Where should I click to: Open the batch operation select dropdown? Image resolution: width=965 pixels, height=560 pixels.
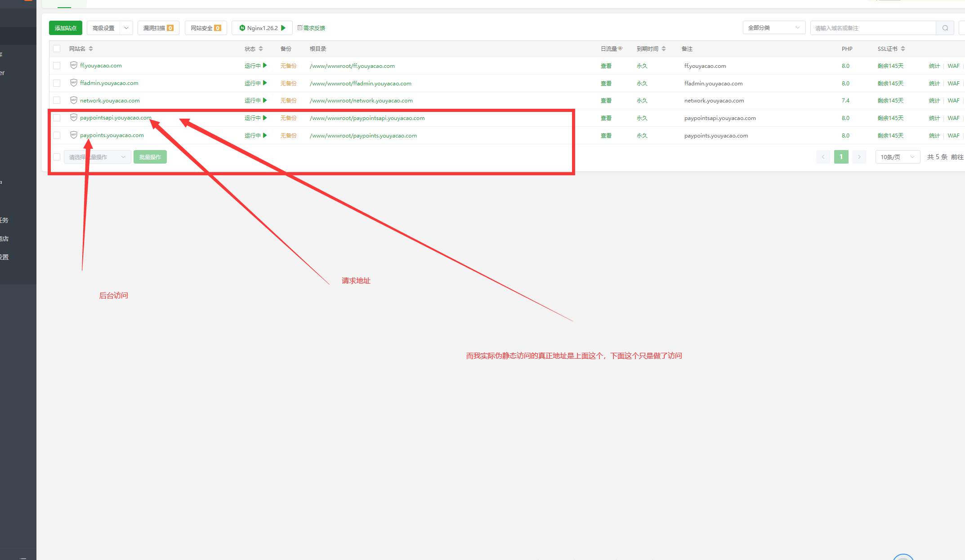pos(98,157)
